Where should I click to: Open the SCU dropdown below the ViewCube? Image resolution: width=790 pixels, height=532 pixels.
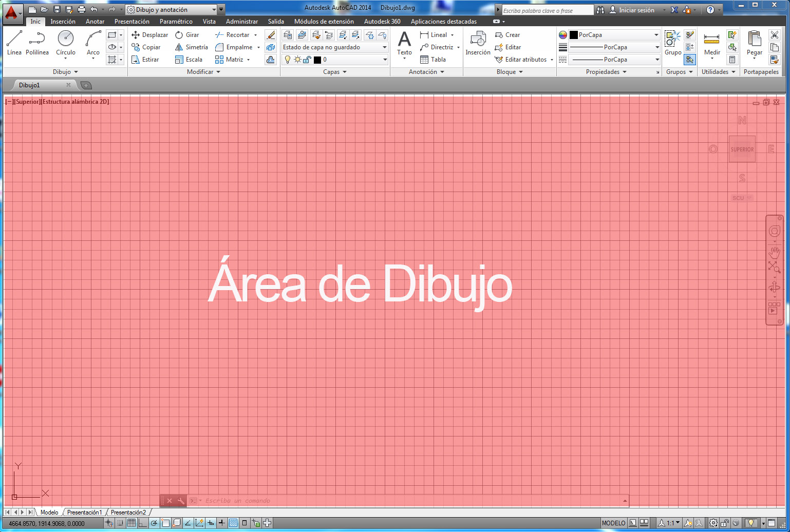[742, 198]
